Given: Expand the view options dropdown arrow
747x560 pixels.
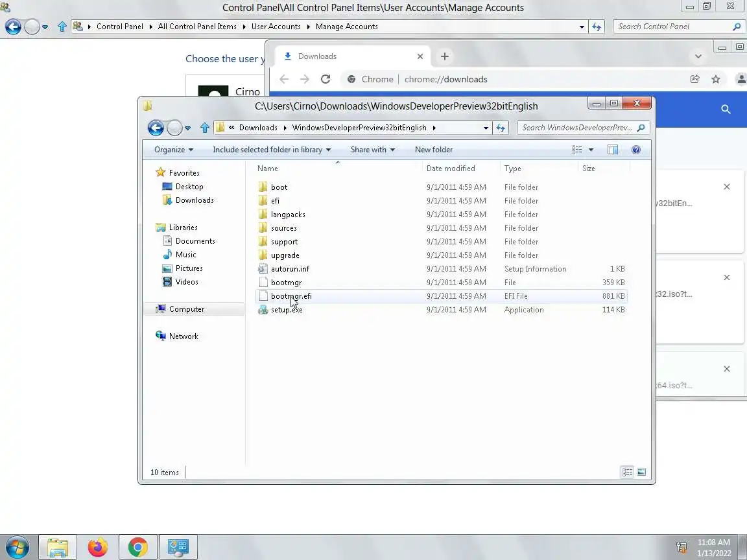Looking at the screenshot, I should click(x=591, y=150).
